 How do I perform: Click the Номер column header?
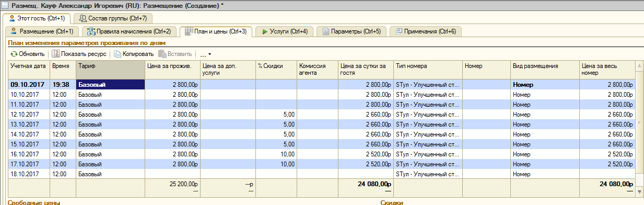click(x=487, y=70)
